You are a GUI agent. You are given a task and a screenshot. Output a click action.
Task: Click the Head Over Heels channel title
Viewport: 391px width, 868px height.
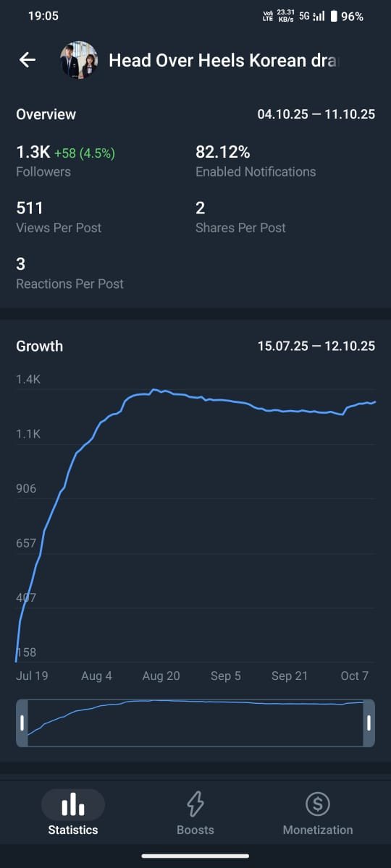pyautogui.click(x=223, y=61)
